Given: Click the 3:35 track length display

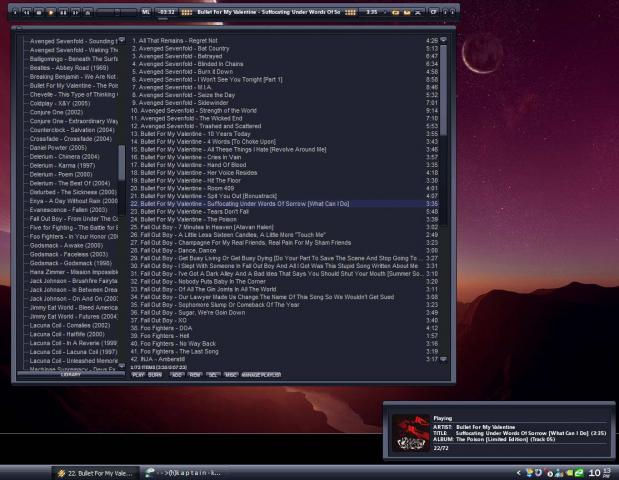Looking at the screenshot, I should tap(371, 12).
